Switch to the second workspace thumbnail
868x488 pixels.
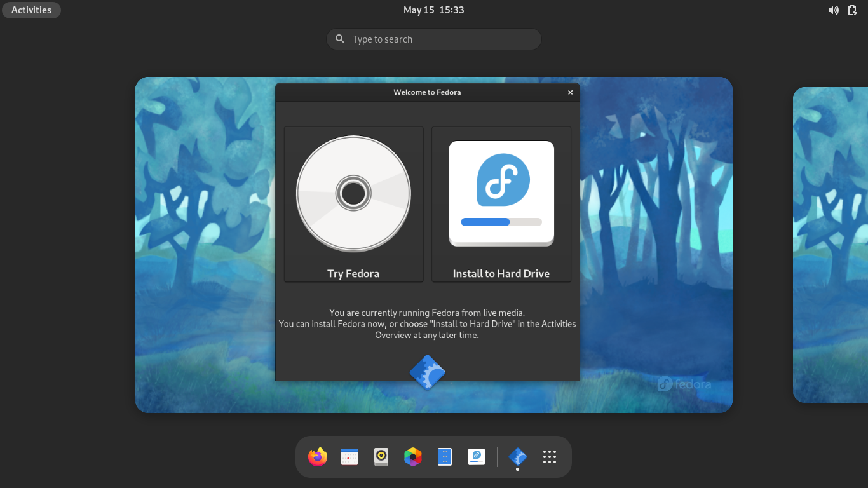click(x=831, y=245)
